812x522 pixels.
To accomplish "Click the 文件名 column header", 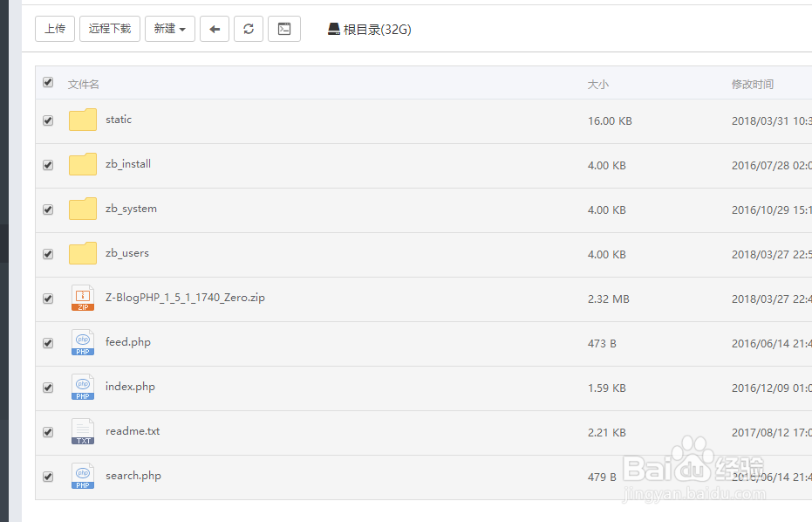I will 84,85.
